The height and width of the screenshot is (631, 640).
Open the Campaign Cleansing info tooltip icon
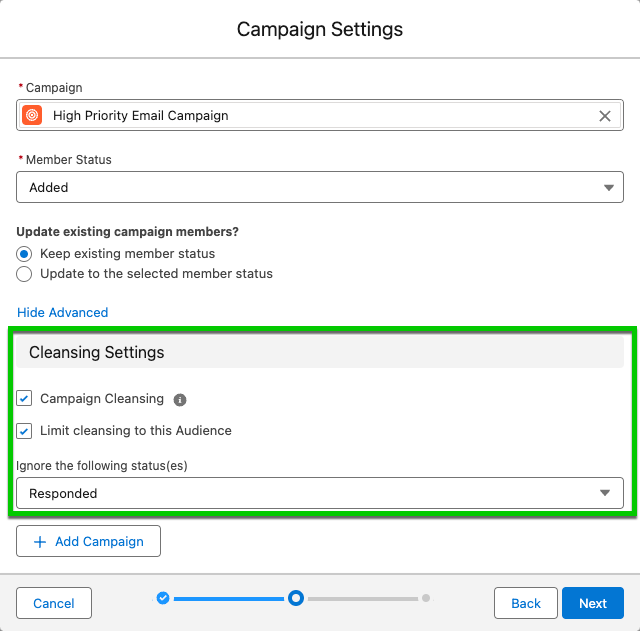[x=180, y=400]
